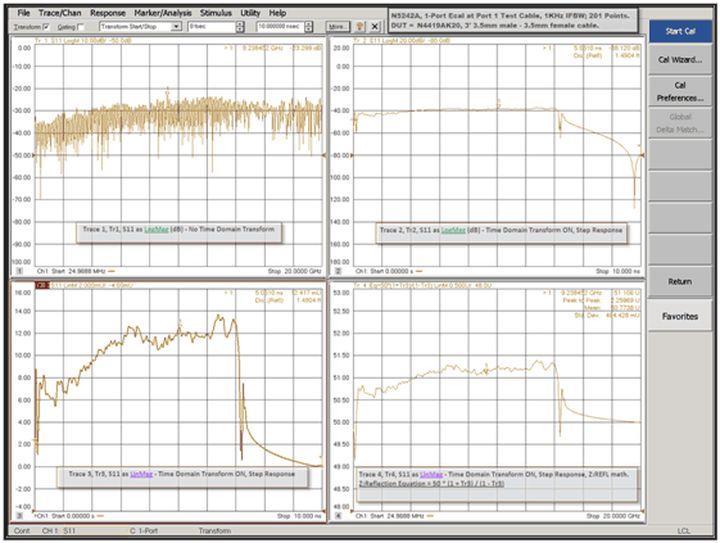Open the Cal Wizard... softkey
The width and height of the screenshot is (720, 543).
pos(680,60)
